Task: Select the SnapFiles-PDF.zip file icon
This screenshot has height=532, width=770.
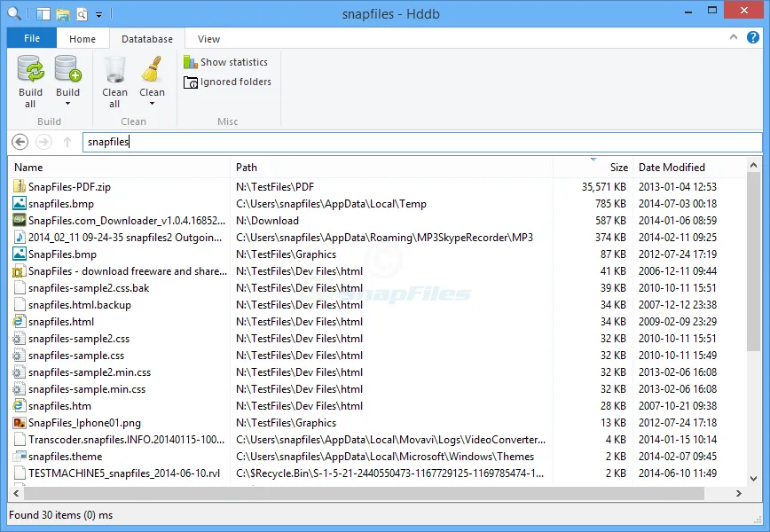Action: coord(20,186)
